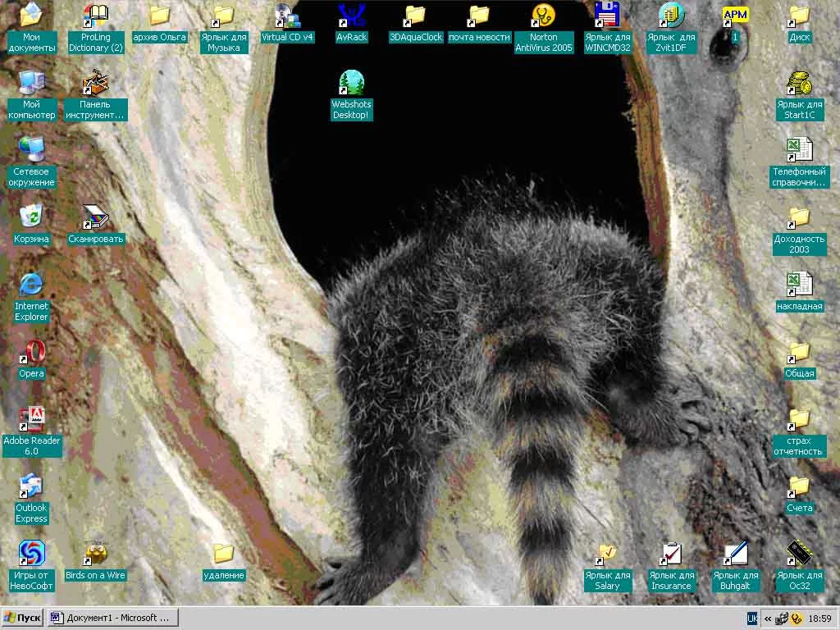Open the Пуск (Start) menu
Screen dimensions: 840x630
[x=23, y=618]
